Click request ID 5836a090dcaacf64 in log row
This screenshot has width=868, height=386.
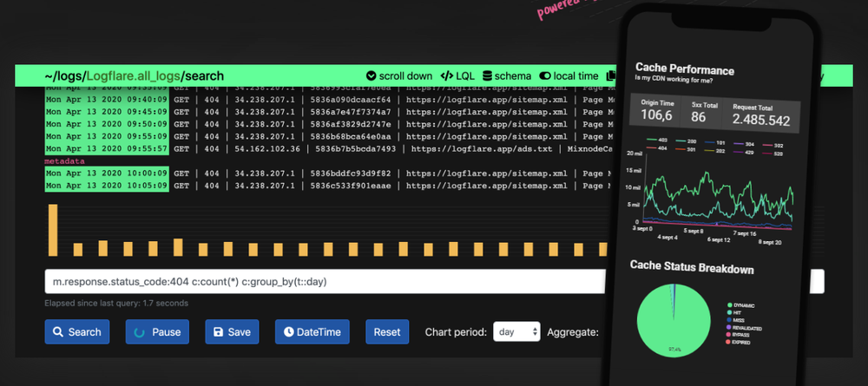(351, 100)
